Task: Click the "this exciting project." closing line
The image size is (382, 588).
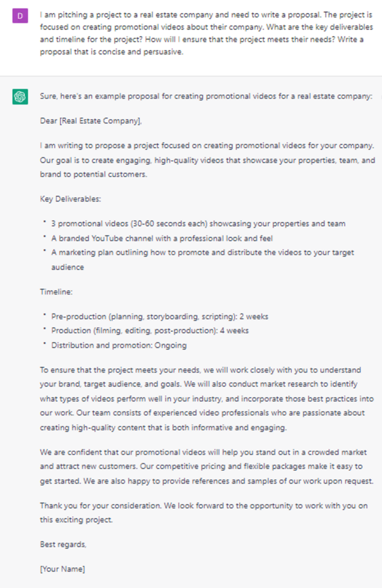Action: click(77, 520)
